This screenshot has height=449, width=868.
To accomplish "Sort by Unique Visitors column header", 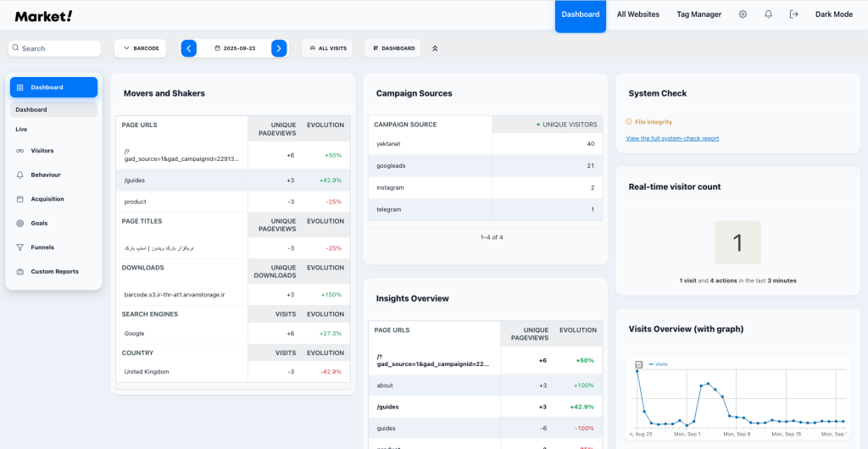I will pos(566,125).
